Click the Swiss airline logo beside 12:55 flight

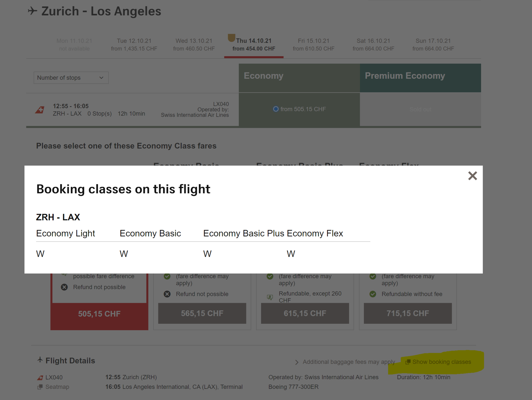click(x=40, y=110)
